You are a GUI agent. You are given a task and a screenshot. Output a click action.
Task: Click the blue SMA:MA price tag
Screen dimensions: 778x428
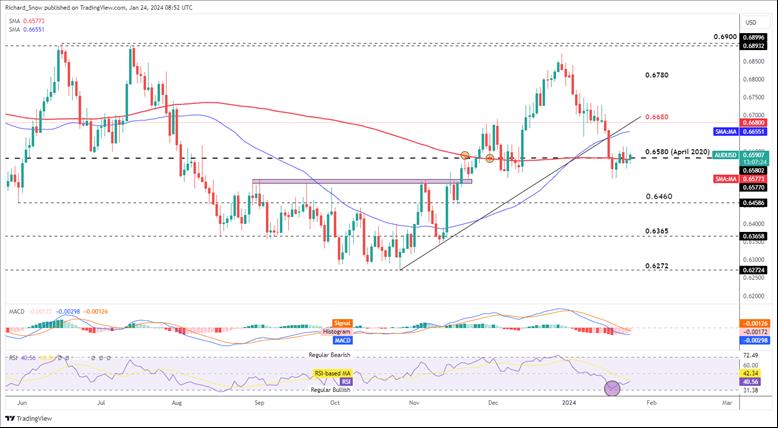point(726,131)
